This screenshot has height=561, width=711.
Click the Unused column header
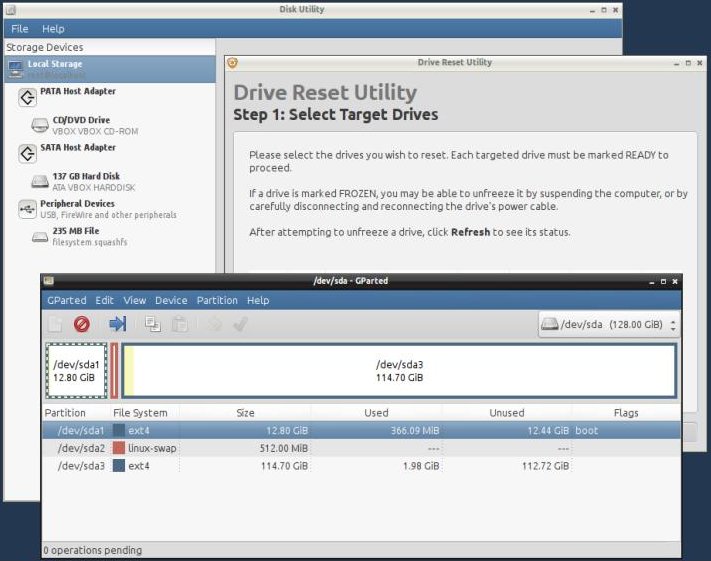pos(506,413)
